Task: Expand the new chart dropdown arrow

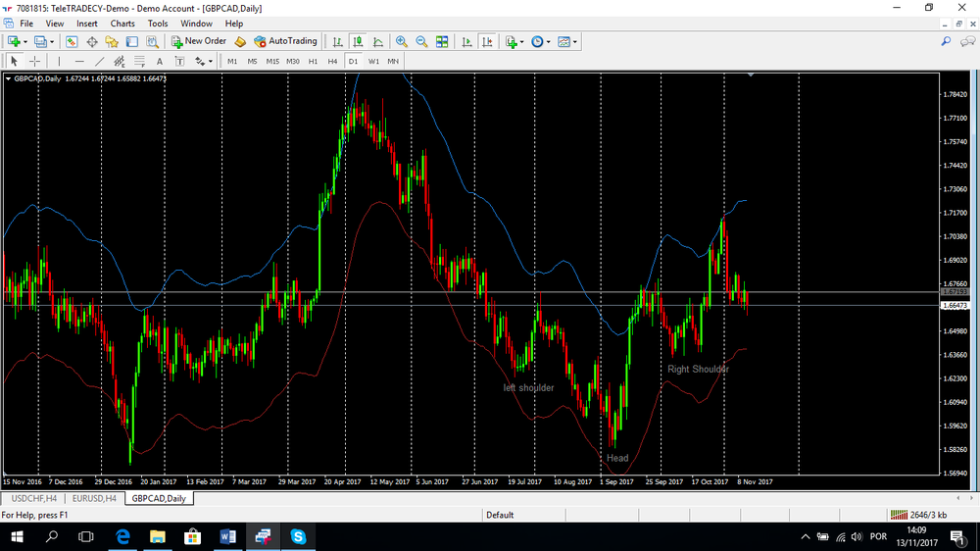Action: [x=25, y=42]
